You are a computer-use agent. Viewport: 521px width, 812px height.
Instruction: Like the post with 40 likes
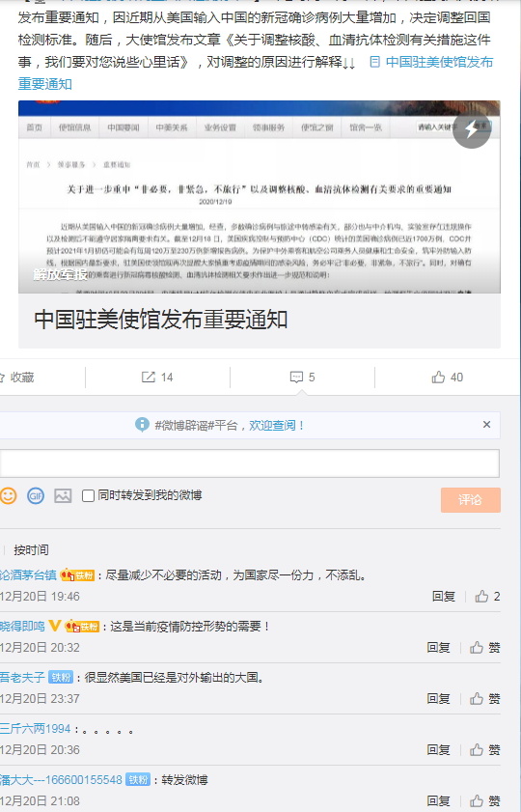pyautogui.click(x=448, y=377)
